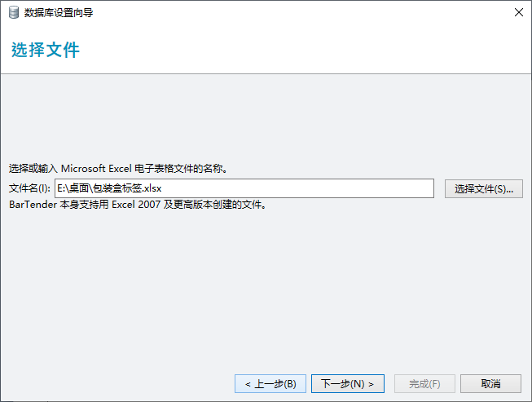
Task: Click the database icon in title bar
Action: (x=13, y=12)
